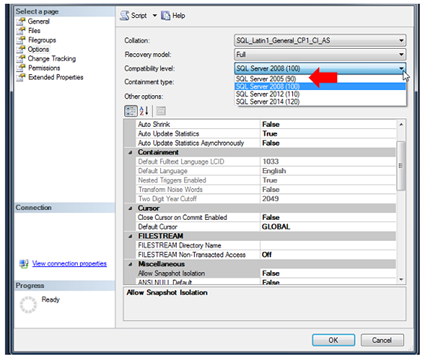Choose SQL Server 2014 (120) option
Screen dimensions: 429x363
pyautogui.click(x=320, y=102)
